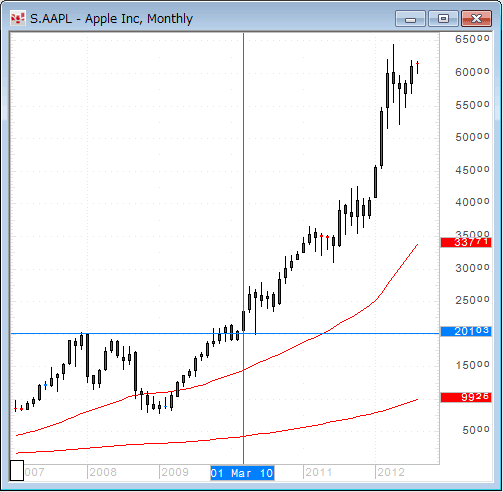Image resolution: width=503 pixels, height=492 pixels.
Task: Click the 007 year label on time axis
Action: tap(34, 472)
